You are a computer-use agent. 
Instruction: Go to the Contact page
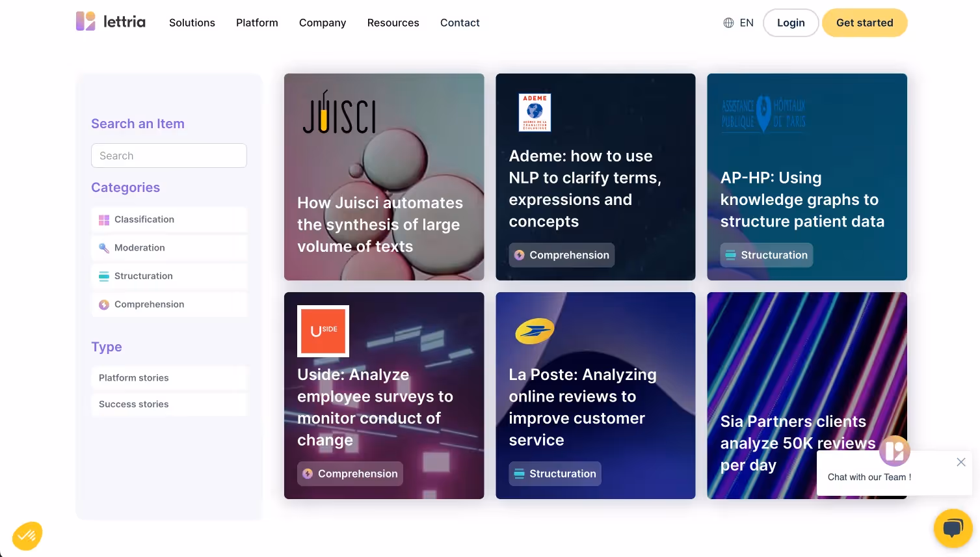pyautogui.click(x=460, y=23)
